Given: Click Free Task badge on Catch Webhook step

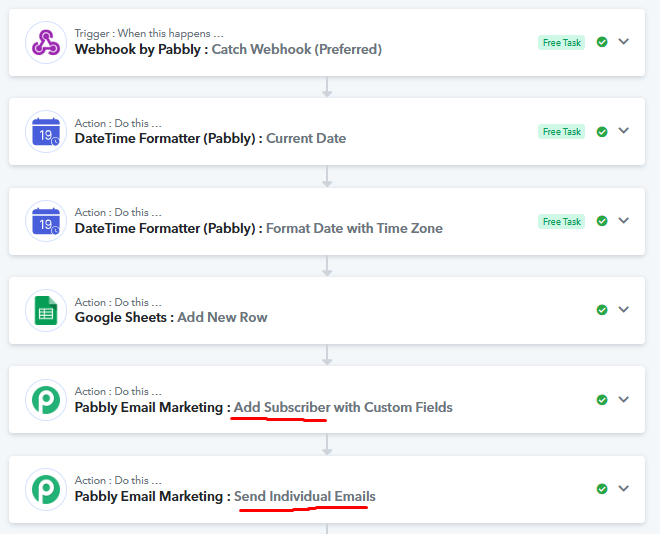Looking at the screenshot, I should coord(561,42).
